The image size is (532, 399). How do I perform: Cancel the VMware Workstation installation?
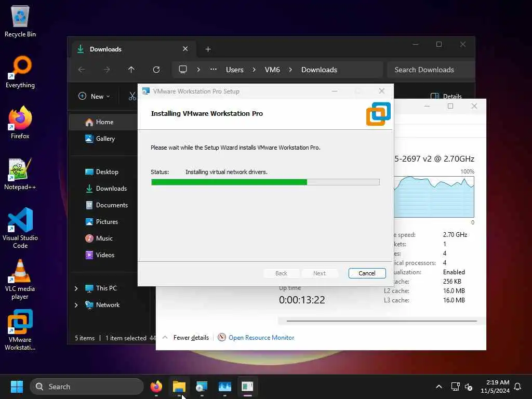point(367,273)
